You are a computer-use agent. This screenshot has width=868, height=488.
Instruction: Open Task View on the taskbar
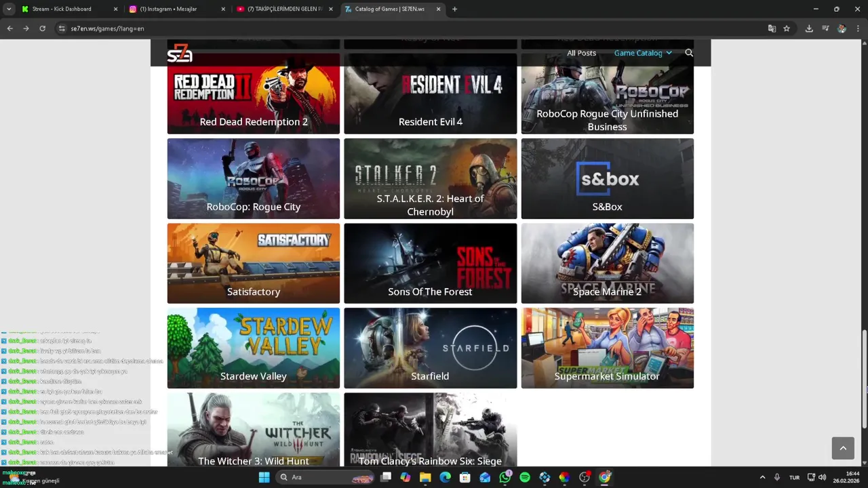tap(386, 477)
